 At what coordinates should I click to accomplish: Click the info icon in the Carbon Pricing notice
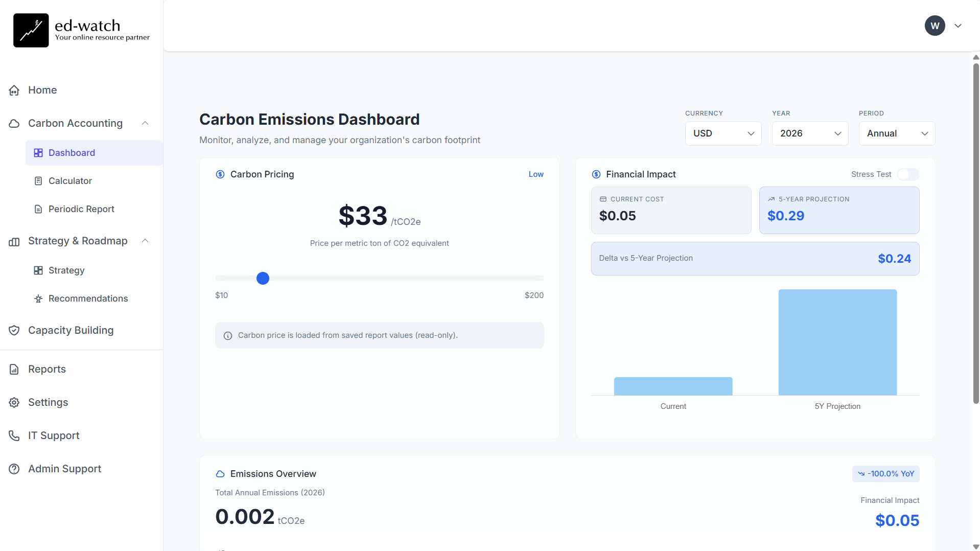[227, 335]
